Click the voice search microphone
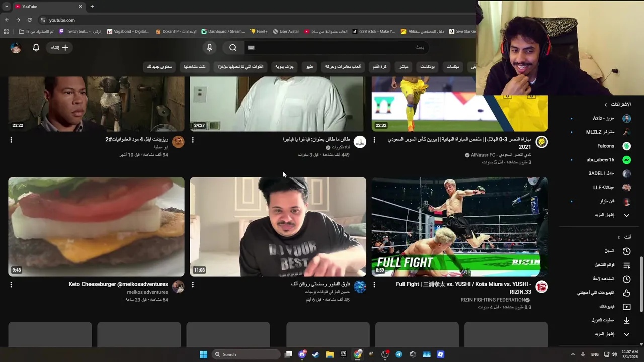This screenshot has width=644, height=362. click(210, 48)
